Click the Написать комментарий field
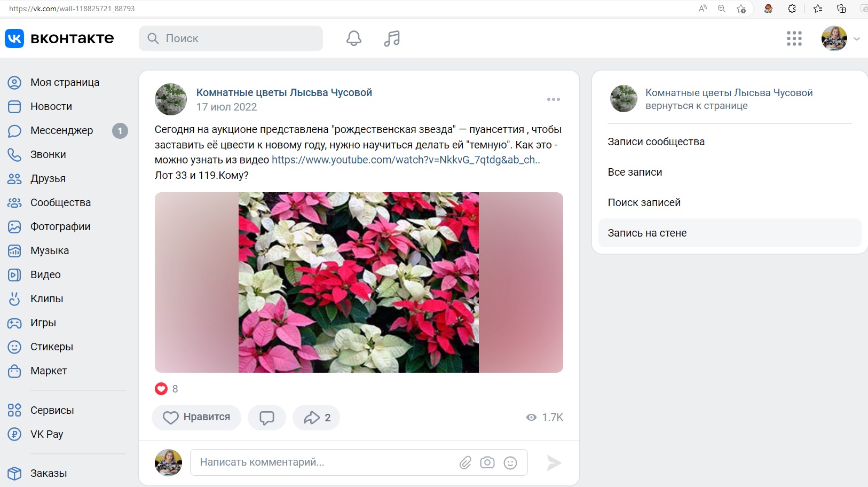868x487 pixels. [x=359, y=462]
